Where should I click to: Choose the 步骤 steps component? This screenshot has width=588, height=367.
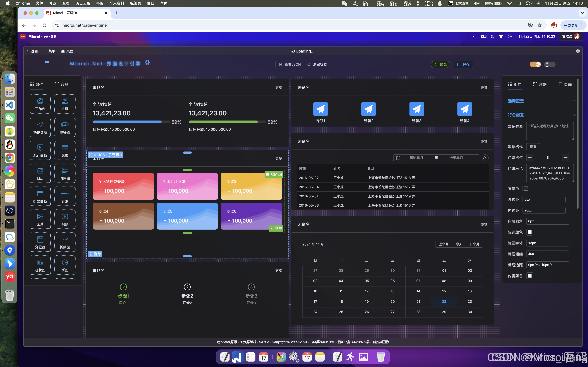(65, 196)
